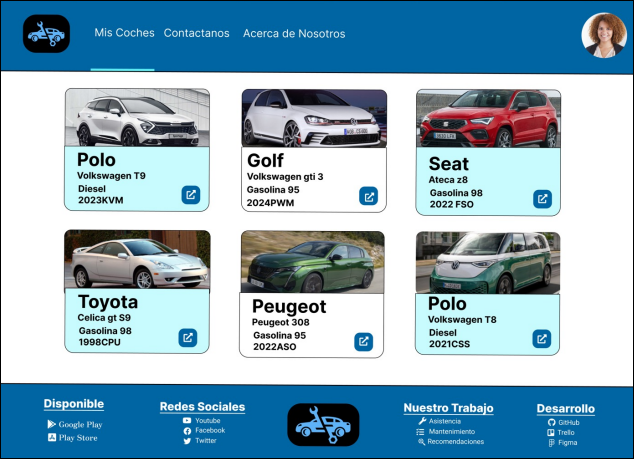
Task: Select the Mis Coches tab
Action: [124, 33]
